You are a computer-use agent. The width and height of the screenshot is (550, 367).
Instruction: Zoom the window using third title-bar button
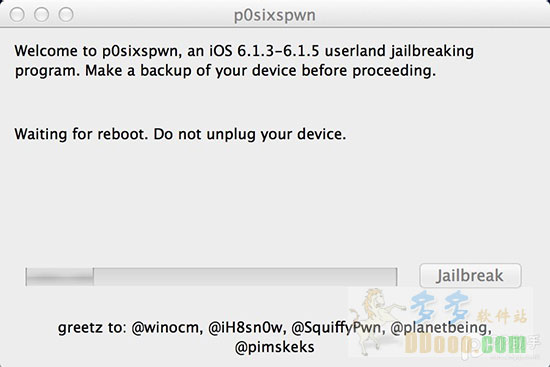click(66, 15)
